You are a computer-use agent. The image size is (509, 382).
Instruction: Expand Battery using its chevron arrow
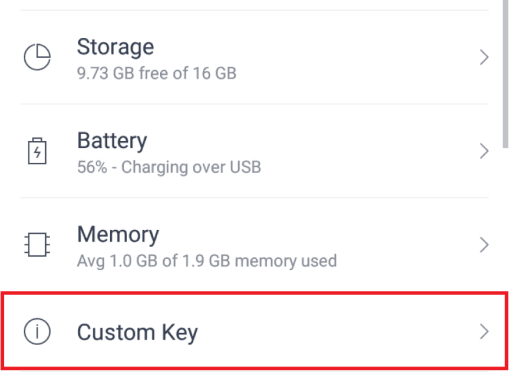click(484, 151)
